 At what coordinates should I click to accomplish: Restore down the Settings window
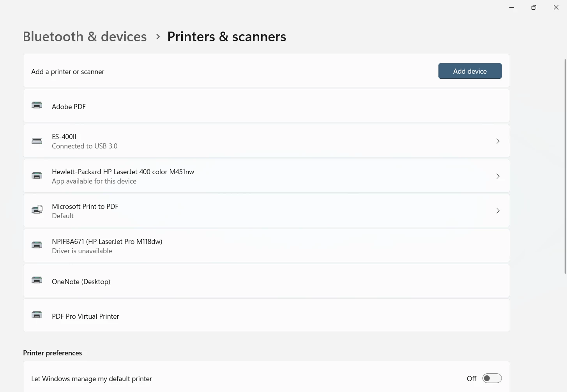point(534,7)
